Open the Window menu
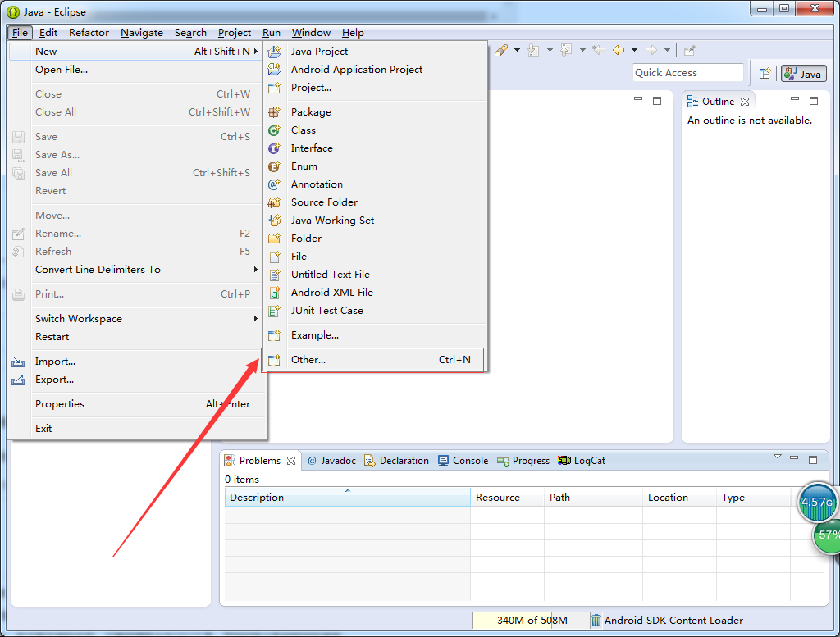 (311, 33)
